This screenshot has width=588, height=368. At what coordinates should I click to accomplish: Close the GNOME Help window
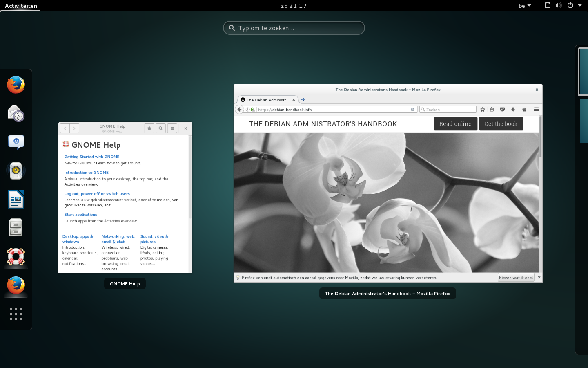tap(185, 128)
